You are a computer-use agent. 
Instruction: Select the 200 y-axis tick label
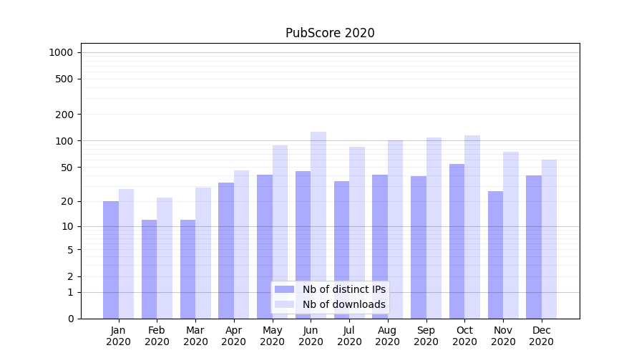tap(65, 115)
